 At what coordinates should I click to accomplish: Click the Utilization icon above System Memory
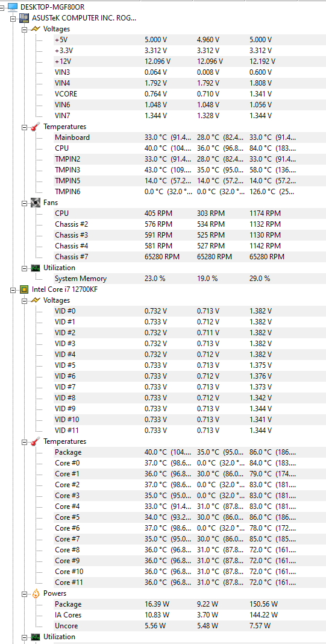[x=36, y=268]
